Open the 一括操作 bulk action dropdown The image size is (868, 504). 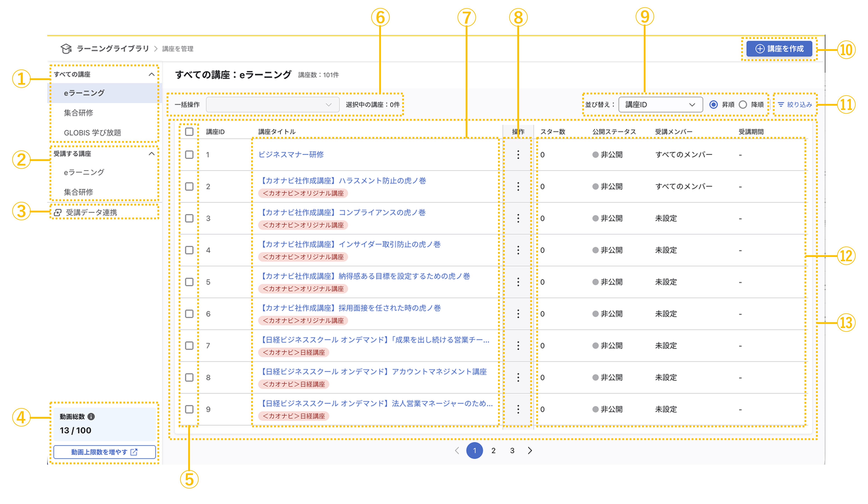point(273,104)
